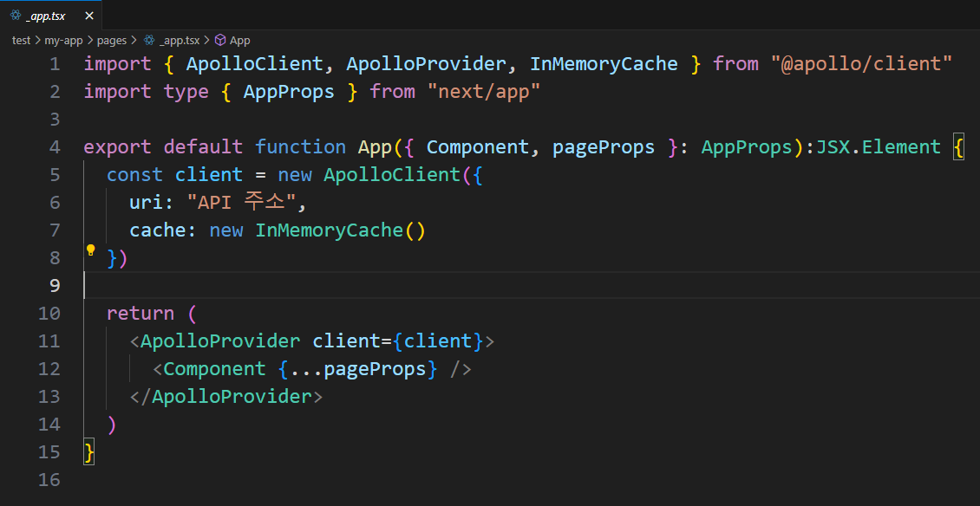Click the "API 주소" uri string
The width and height of the screenshot is (980, 506).
pos(243,203)
